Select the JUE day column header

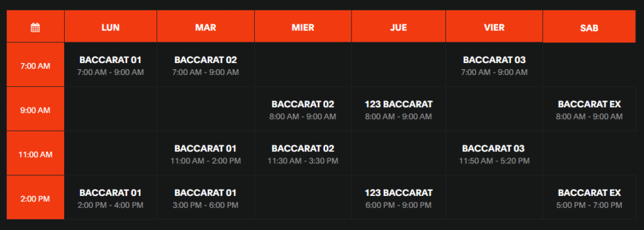[x=398, y=26]
